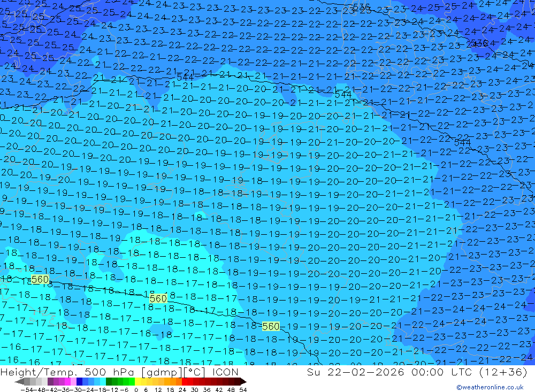Click the 30 legend scale value
The width and height of the screenshot is (535, 392).
(x=195, y=390)
